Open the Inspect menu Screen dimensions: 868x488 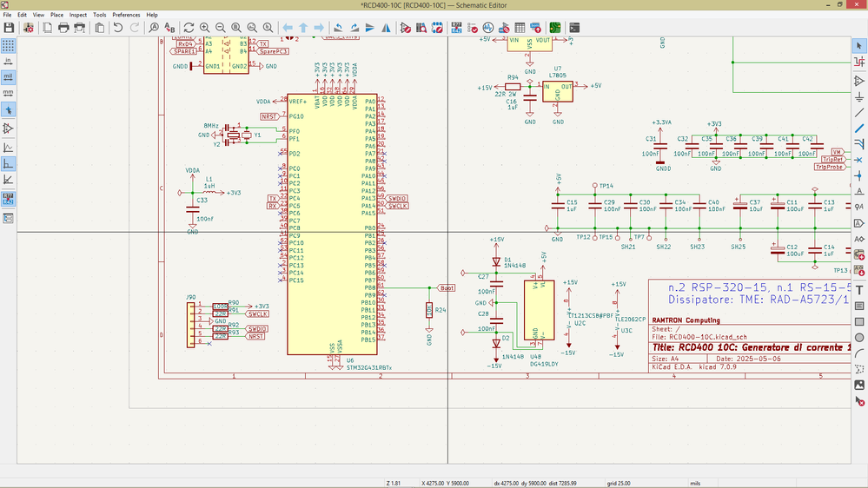[78, 15]
